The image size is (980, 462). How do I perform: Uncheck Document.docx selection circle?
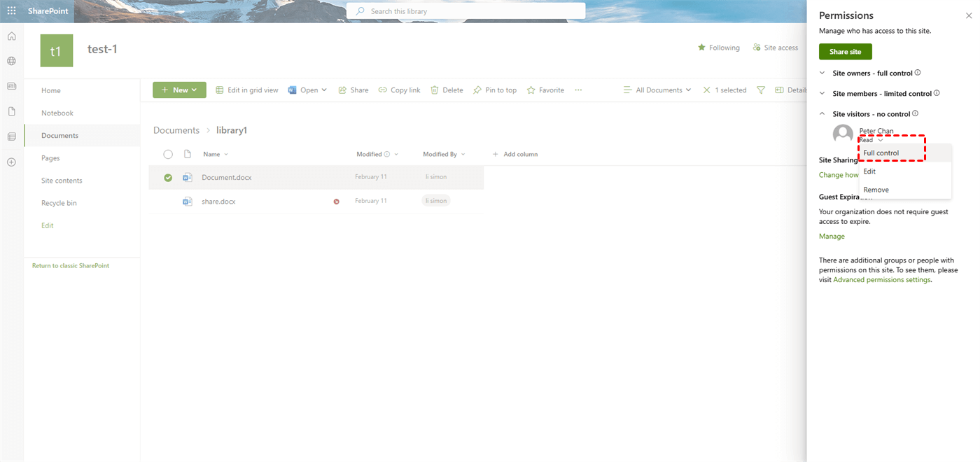[168, 178]
